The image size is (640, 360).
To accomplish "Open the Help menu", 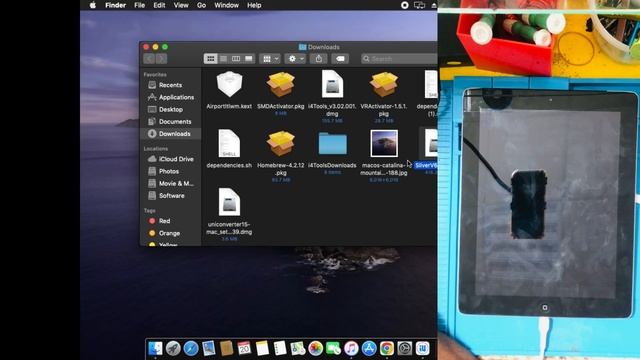I will 254,5.
